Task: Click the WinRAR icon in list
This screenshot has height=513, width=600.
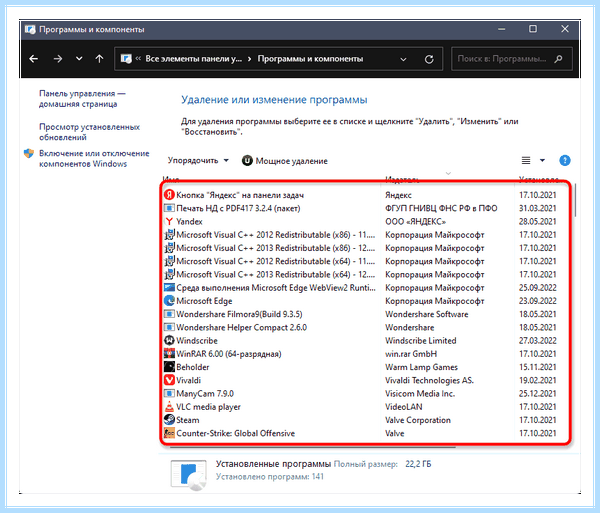Action: 169,354
